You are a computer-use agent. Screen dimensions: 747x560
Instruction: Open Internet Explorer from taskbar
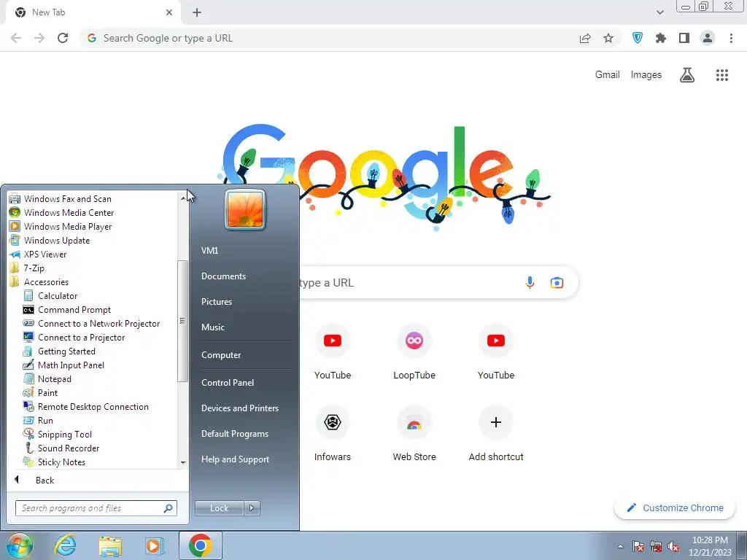65,545
